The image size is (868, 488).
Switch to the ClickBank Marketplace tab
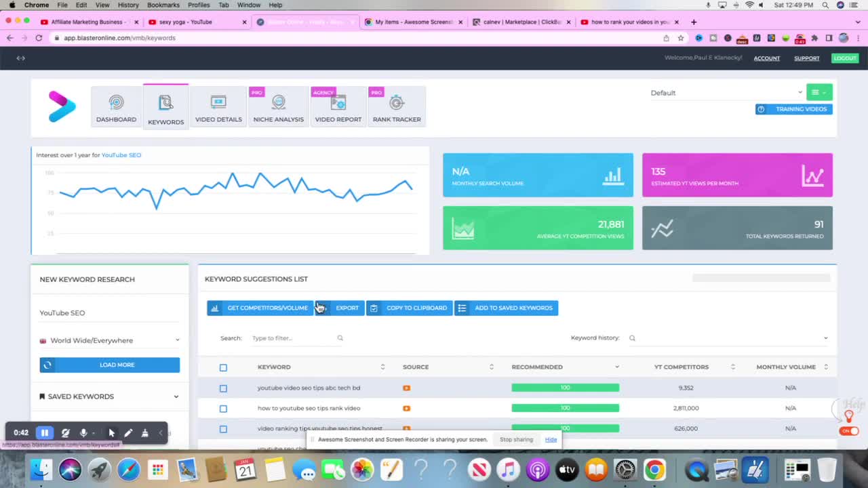521,22
